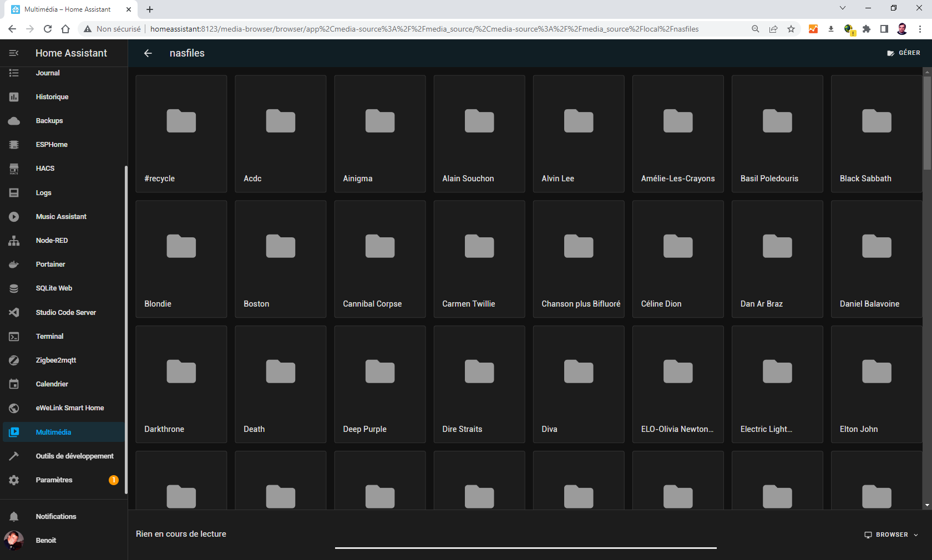
Task: Open eWeLink Smart Home globe icon
Action: 14,408
